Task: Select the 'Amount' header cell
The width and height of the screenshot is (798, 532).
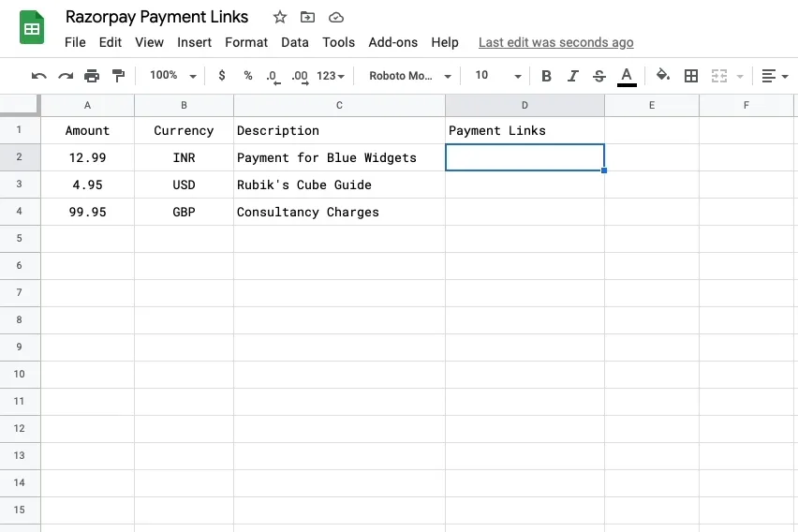Action: 87,130
